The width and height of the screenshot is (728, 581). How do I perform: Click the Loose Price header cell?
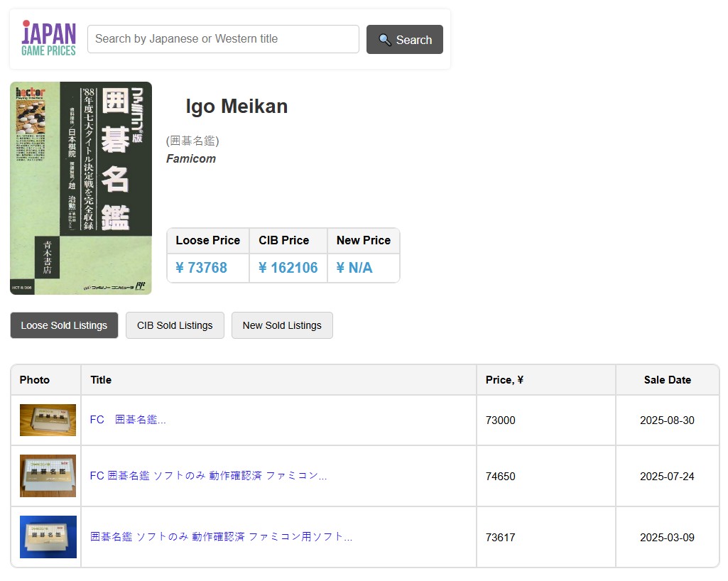pos(208,241)
